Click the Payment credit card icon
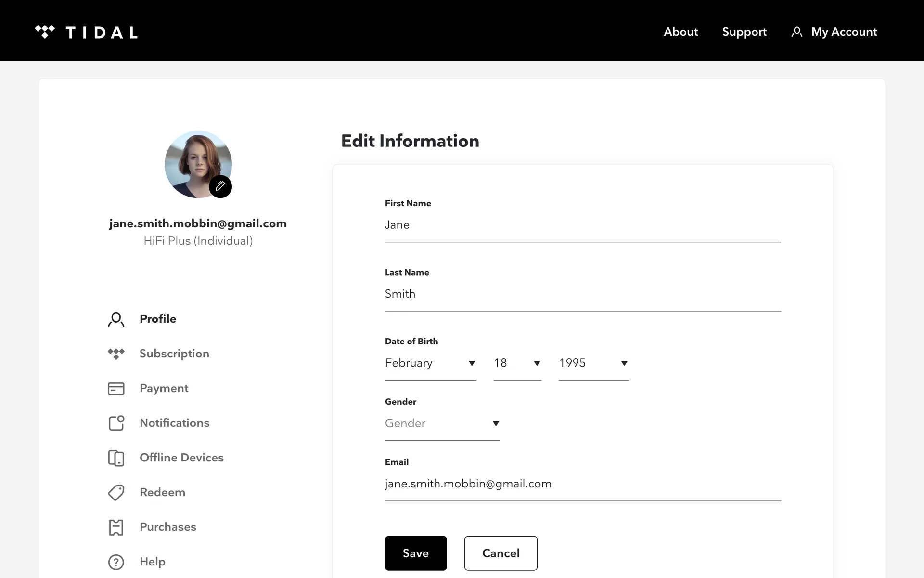The height and width of the screenshot is (578, 924). click(x=116, y=388)
